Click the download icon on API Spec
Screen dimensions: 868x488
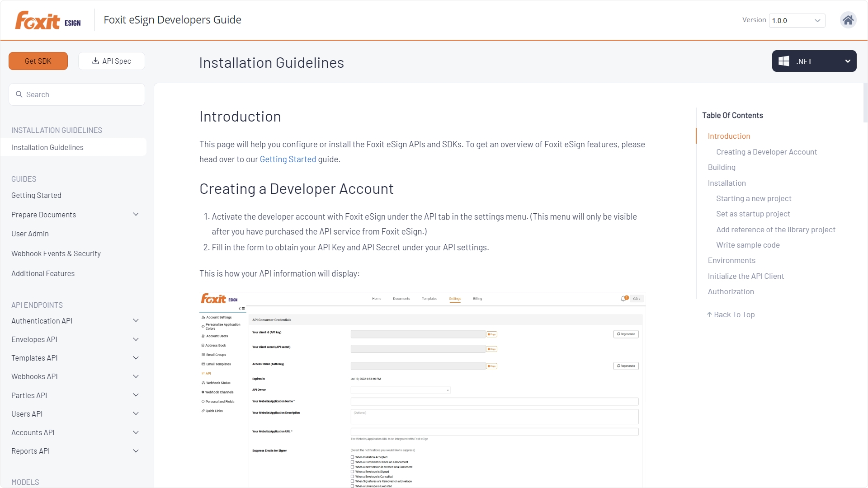[95, 61]
